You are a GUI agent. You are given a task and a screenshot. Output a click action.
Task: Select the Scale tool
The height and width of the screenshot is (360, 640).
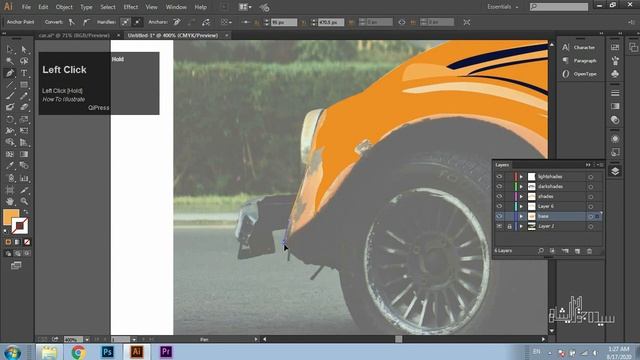(x=24, y=120)
